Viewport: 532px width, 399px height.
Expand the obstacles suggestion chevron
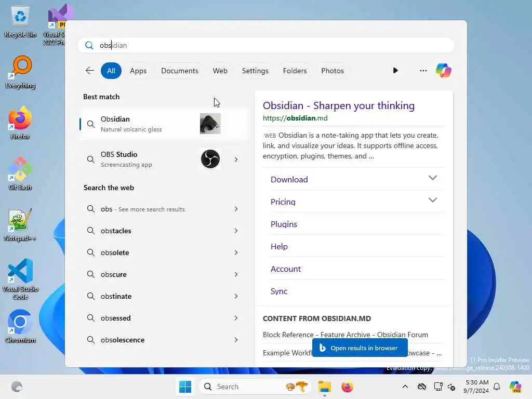pyautogui.click(x=236, y=231)
